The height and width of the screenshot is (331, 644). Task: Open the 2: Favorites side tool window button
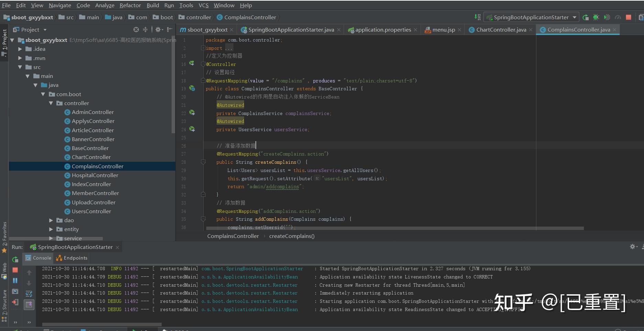pos(4,237)
